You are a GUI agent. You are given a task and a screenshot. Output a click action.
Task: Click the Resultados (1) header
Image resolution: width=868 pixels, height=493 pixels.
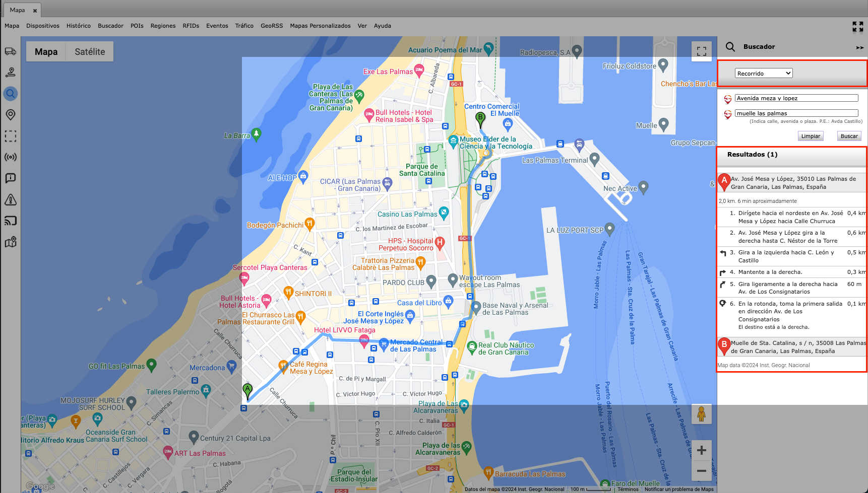coord(752,155)
